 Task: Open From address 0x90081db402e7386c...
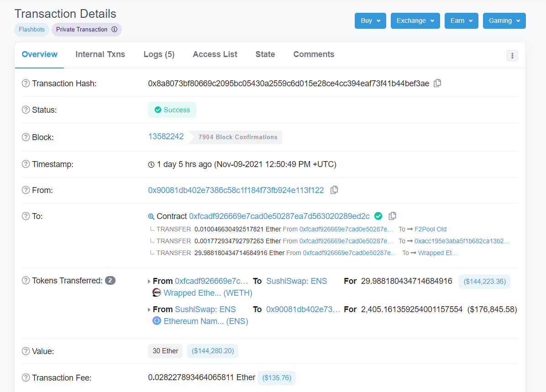[x=236, y=190]
